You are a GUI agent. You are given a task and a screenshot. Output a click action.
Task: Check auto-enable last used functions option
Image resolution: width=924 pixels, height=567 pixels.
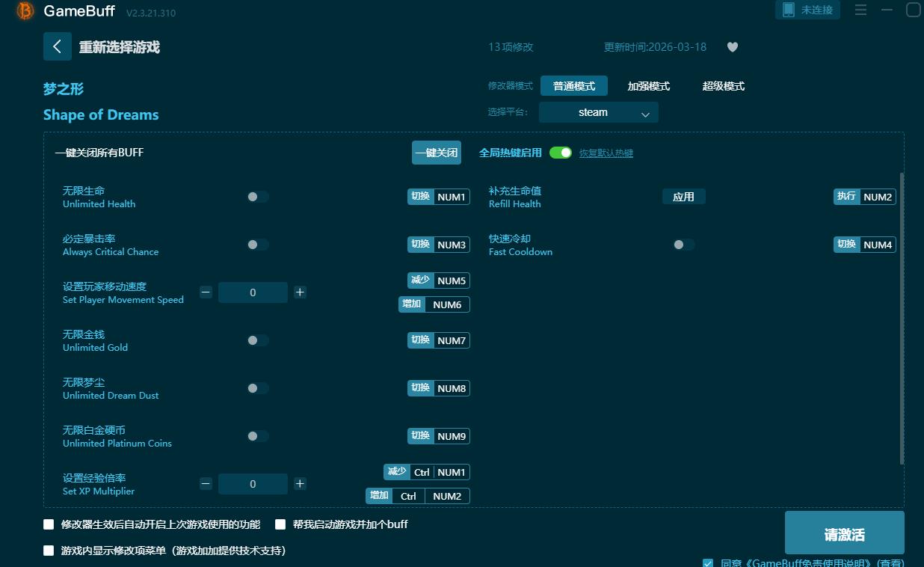click(49, 524)
